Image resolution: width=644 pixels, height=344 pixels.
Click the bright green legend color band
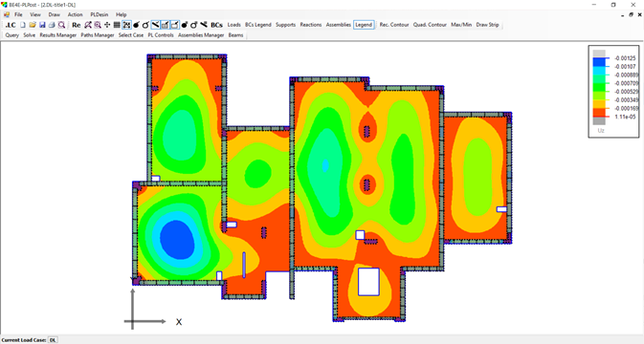[x=599, y=87]
